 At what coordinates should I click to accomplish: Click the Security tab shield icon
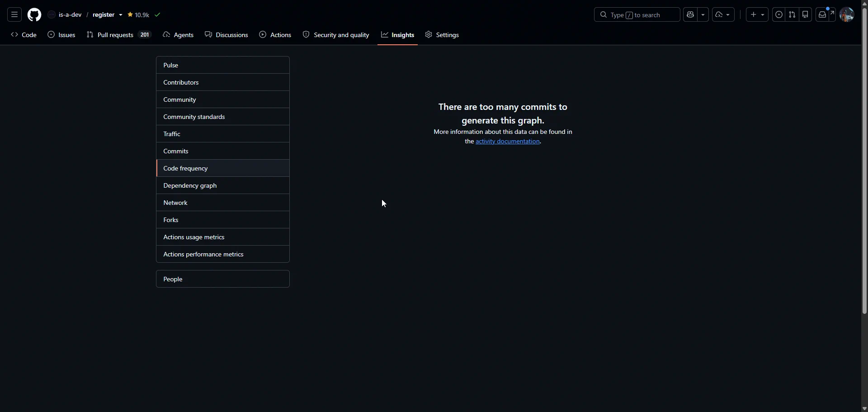point(306,35)
